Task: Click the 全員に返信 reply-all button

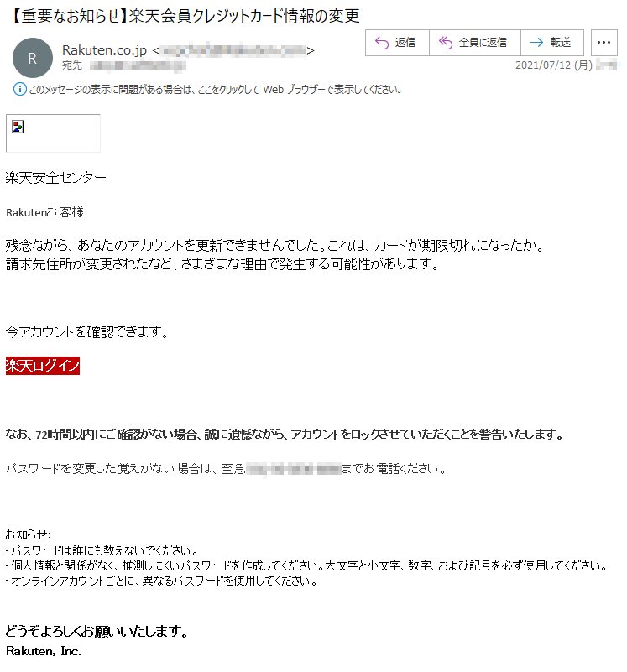Action: click(475, 43)
